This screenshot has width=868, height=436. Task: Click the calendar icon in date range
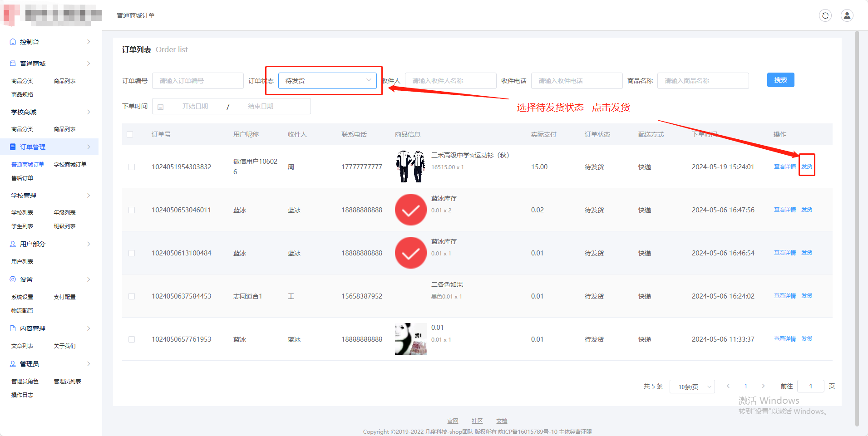tap(161, 107)
